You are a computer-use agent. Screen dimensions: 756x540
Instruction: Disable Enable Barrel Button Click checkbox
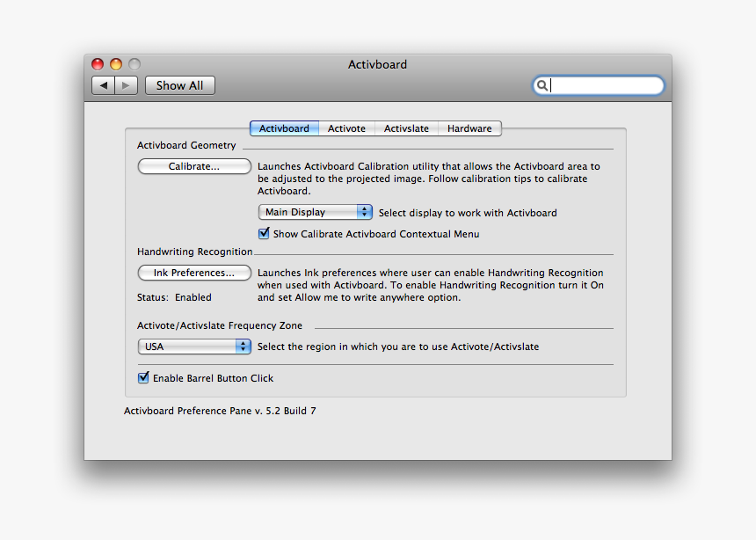(x=143, y=378)
